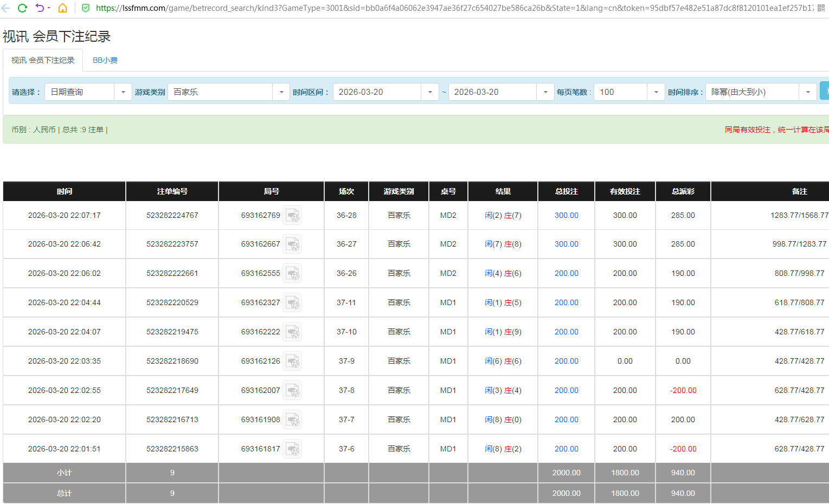Viewport: 829px width, 504px height.
Task: Open video replay for round 693162222
Action: click(293, 332)
